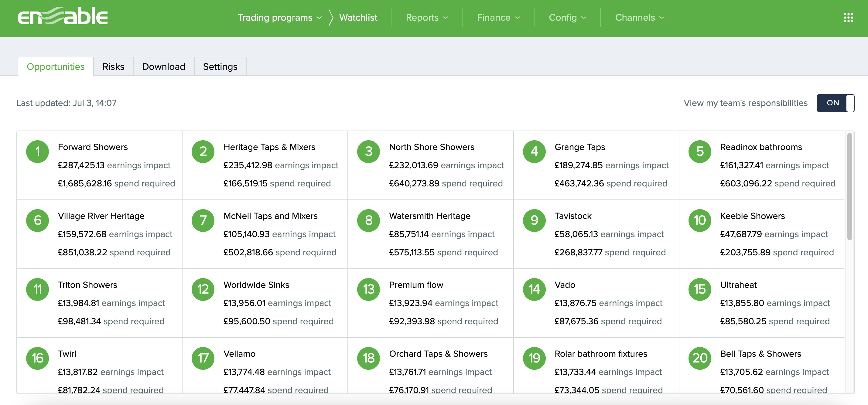
Task: Go to Watchlist breadcrumb
Action: click(358, 18)
